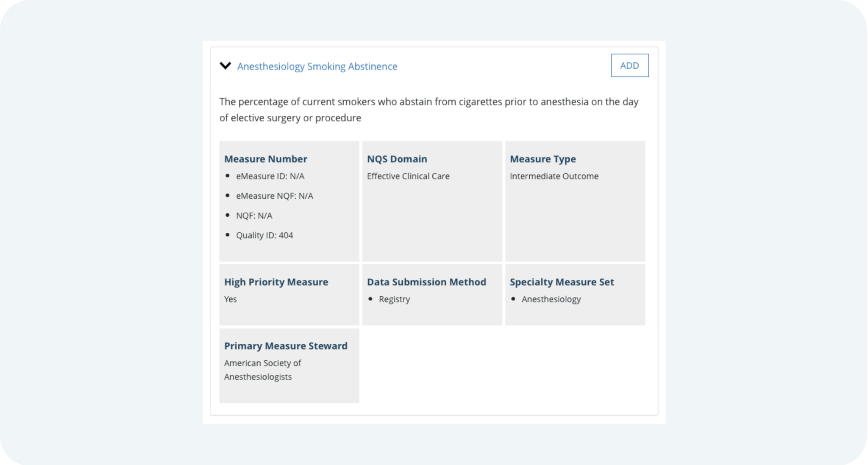Select the Measure Type heading
The height and width of the screenshot is (465, 868).
point(542,159)
